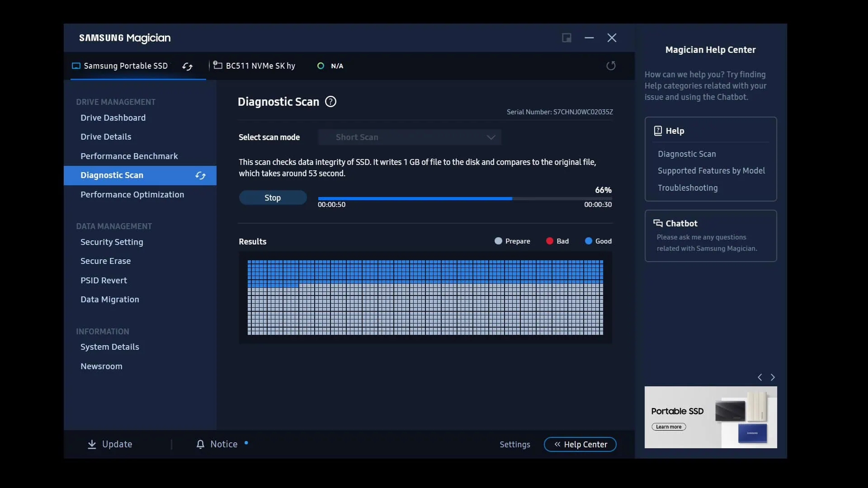
Task: Minimize the Samsung Magician window
Action: click(589, 38)
